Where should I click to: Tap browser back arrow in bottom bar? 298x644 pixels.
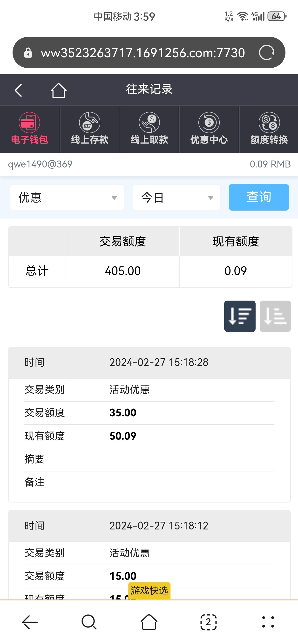click(30, 622)
